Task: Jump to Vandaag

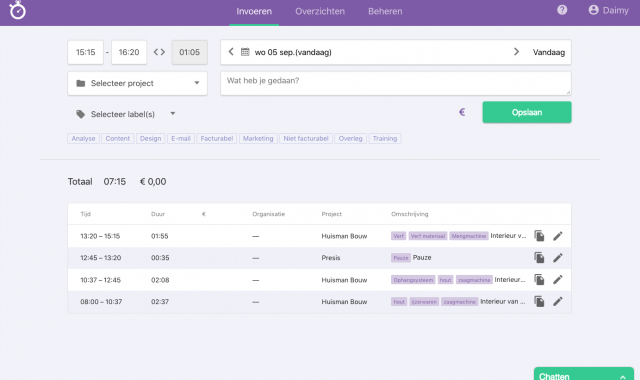Action: click(x=549, y=52)
